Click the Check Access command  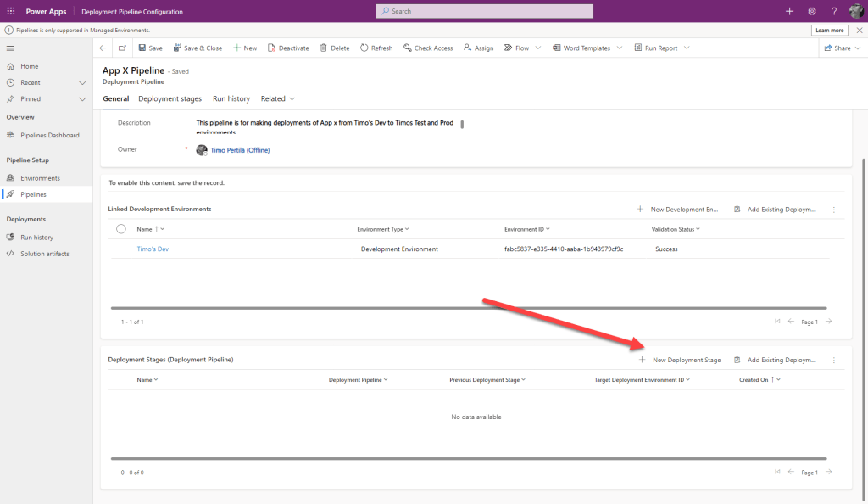pyautogui.click(x=428, y=48)
